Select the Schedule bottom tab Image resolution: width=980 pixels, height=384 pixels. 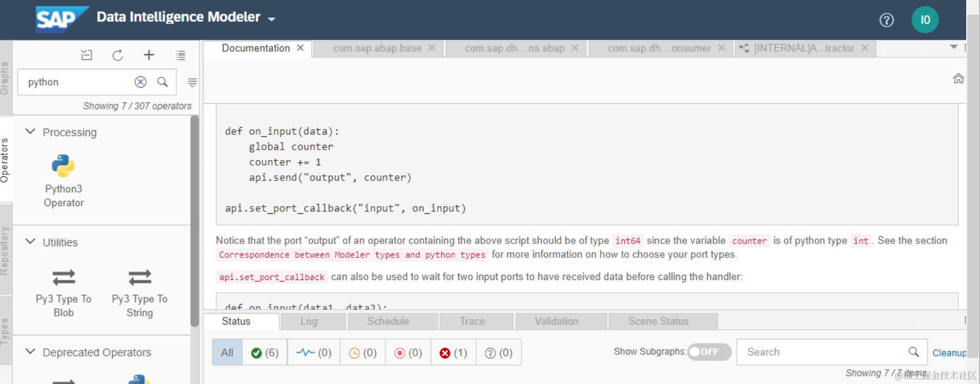click(393, 321)
